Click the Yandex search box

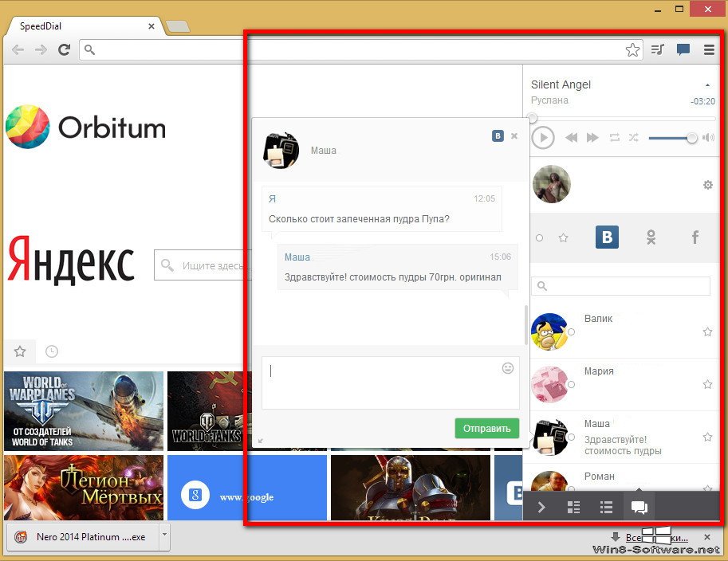pos(203,265)
